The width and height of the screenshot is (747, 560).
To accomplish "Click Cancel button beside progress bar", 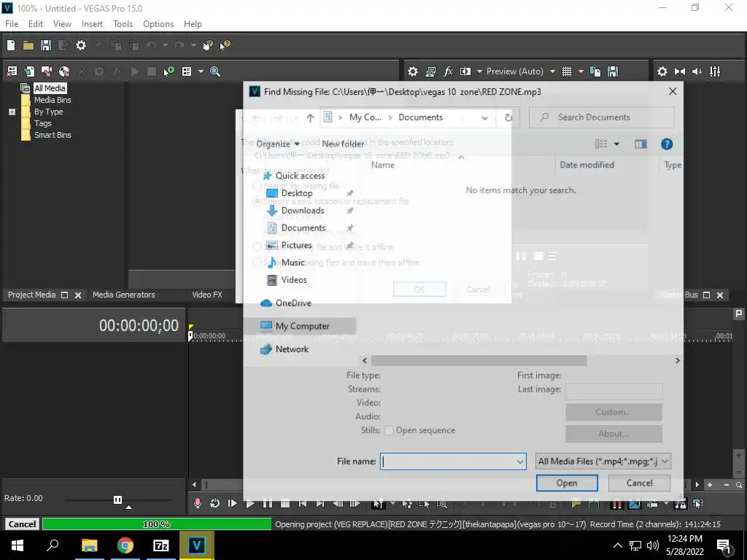I will click(22, 524).
